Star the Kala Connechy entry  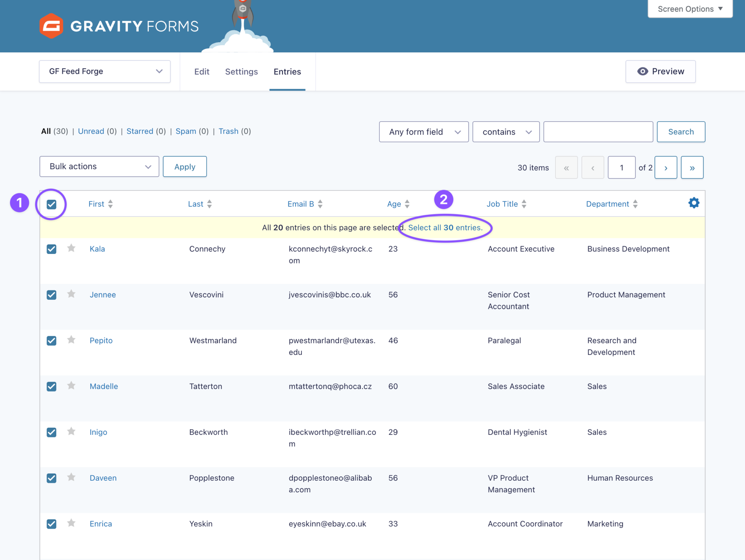click(71, 248)
